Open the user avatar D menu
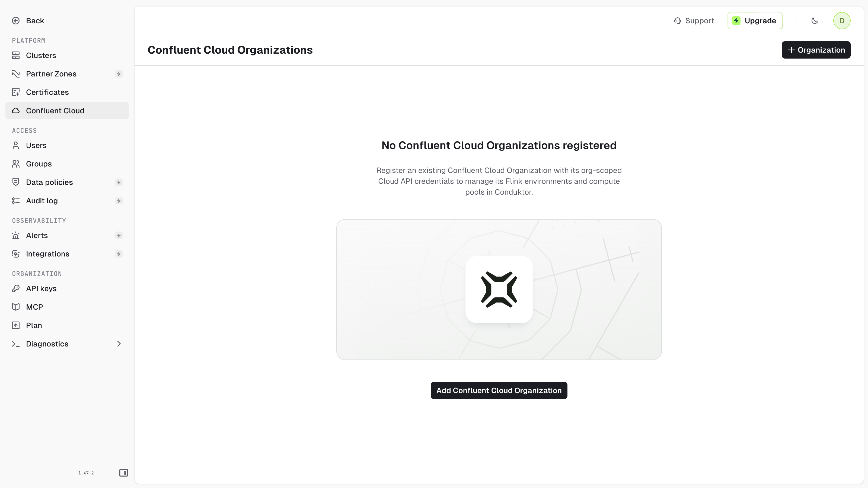This screenshot has width=868, height=488. (842, 21)
